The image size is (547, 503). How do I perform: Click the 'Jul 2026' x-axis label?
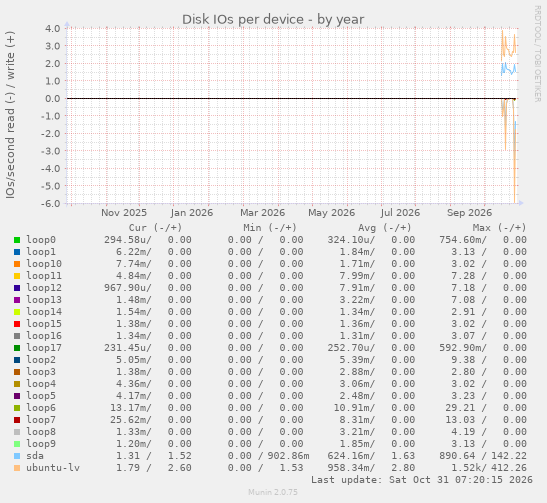(x=400, y=213)
